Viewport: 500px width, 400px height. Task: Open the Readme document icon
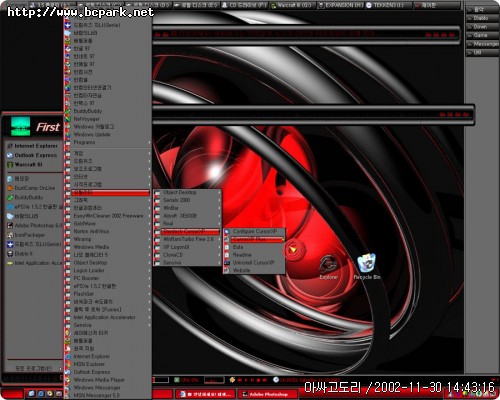227,255
